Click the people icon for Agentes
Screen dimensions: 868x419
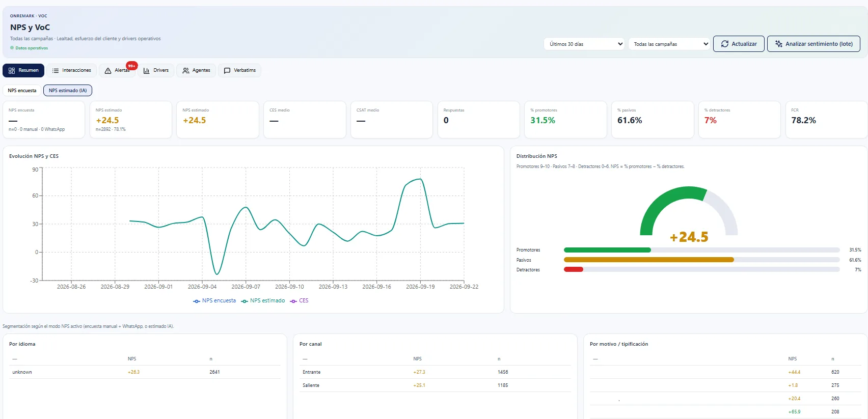pyautogui.click(x=186, y=71)
